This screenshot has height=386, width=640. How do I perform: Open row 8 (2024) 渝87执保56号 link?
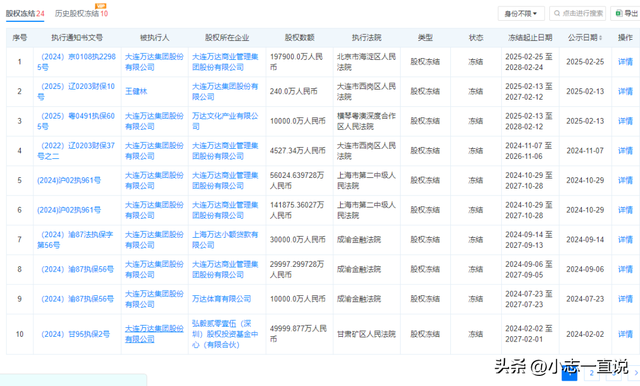pyautogui.click(x=78, y=269)
